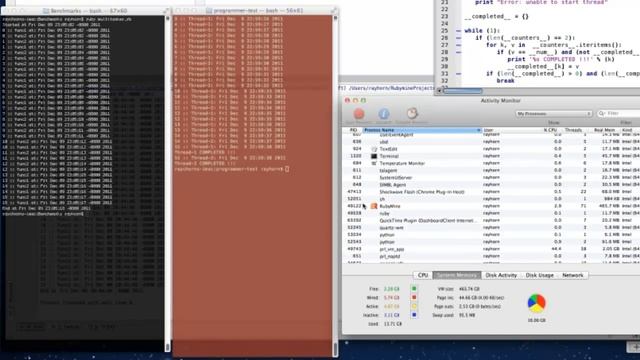This screenshot has height=360, width=640.
Task: Click the scrollbar of the Benchmarks terminal
Action: [167, 184]
